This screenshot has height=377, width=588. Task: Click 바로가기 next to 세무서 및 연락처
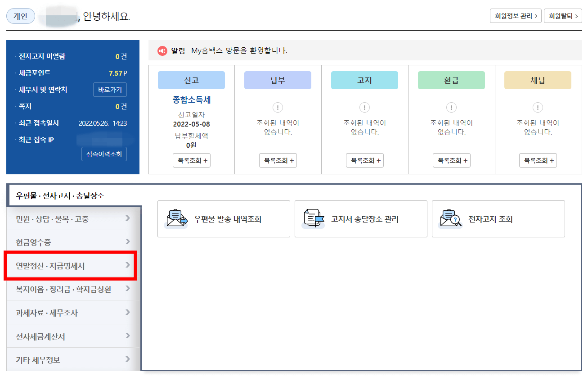(x=110, y=90)
